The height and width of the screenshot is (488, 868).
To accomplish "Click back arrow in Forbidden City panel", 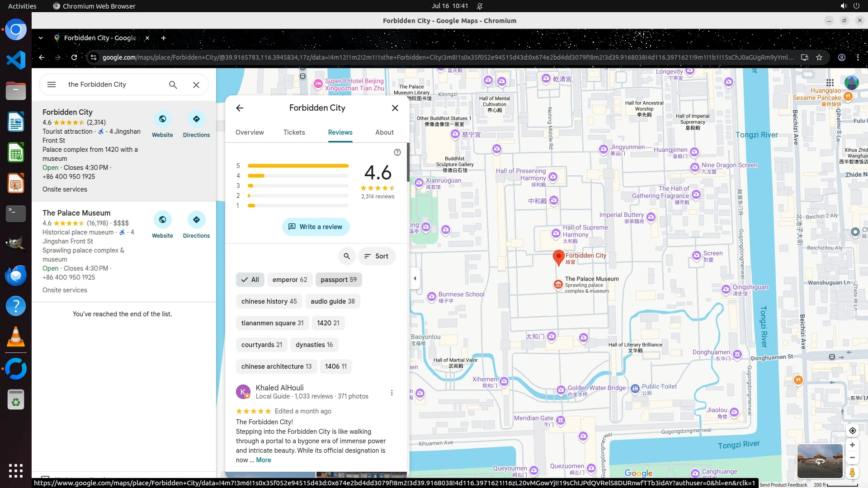I will [x=240, y=108].
